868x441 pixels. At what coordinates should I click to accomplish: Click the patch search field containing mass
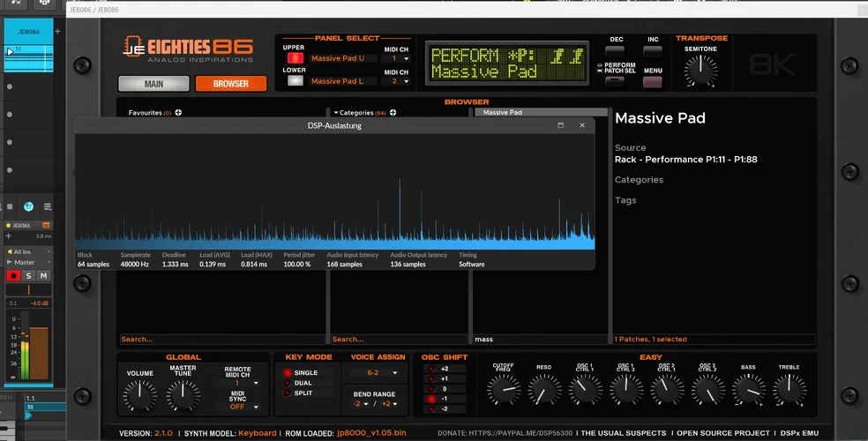point(540,340)
